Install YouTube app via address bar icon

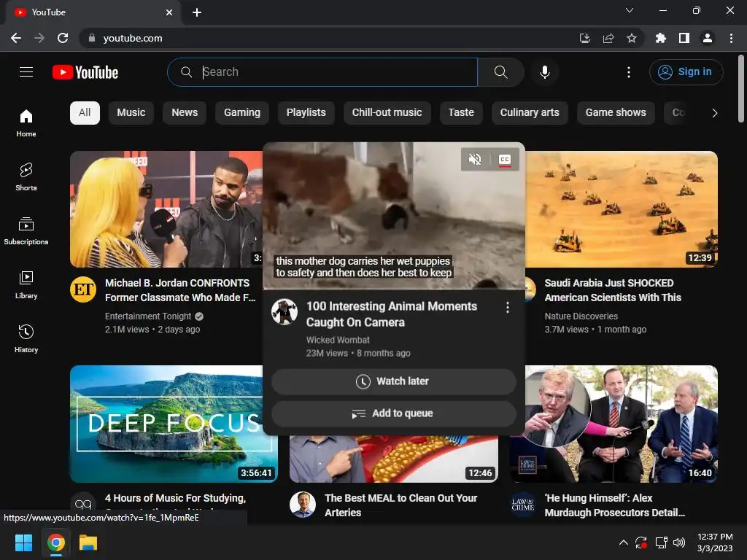click(584, 38)
